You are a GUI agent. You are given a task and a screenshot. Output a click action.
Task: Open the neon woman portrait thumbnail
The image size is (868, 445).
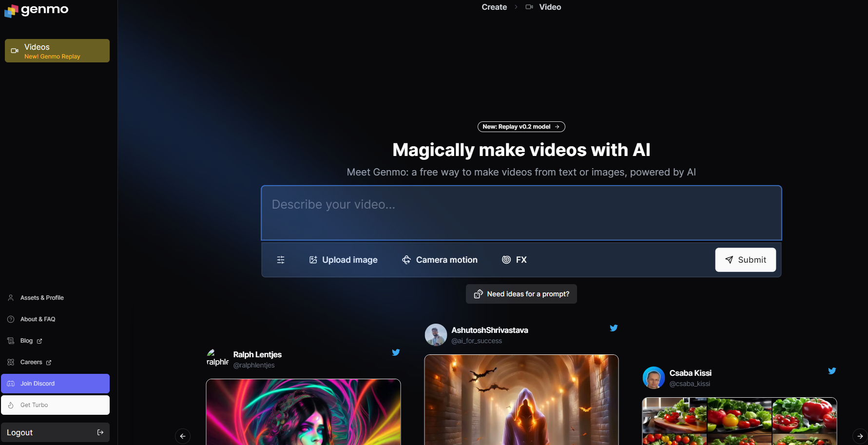303,412
